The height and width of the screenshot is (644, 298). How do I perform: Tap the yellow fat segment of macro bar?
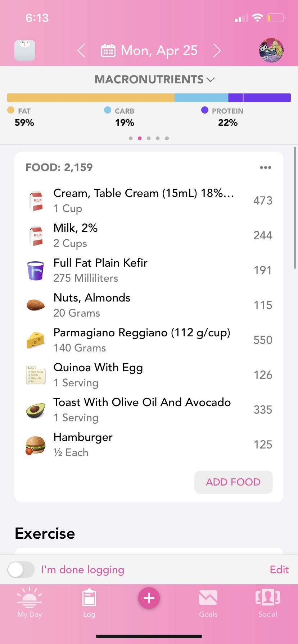click(x=91, y=98)
